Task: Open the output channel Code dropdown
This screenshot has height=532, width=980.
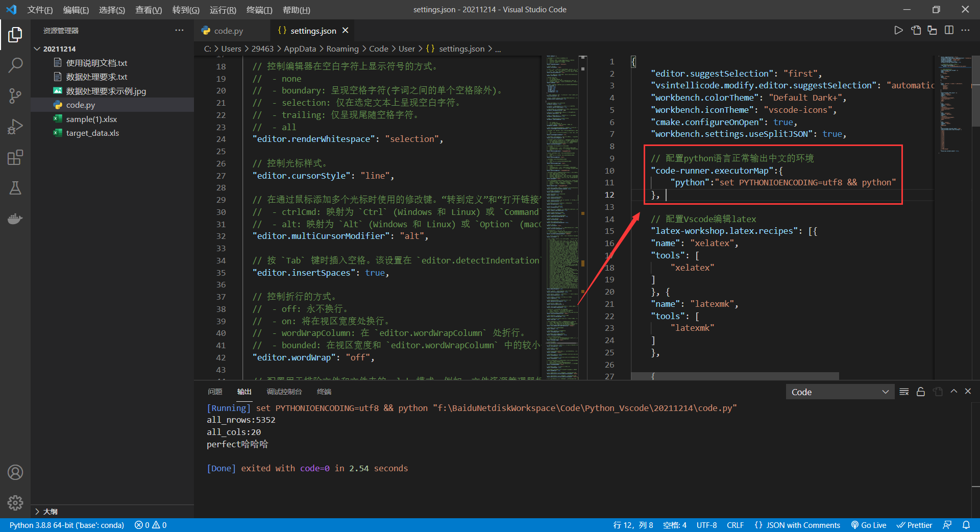Action: pos(840,392)
